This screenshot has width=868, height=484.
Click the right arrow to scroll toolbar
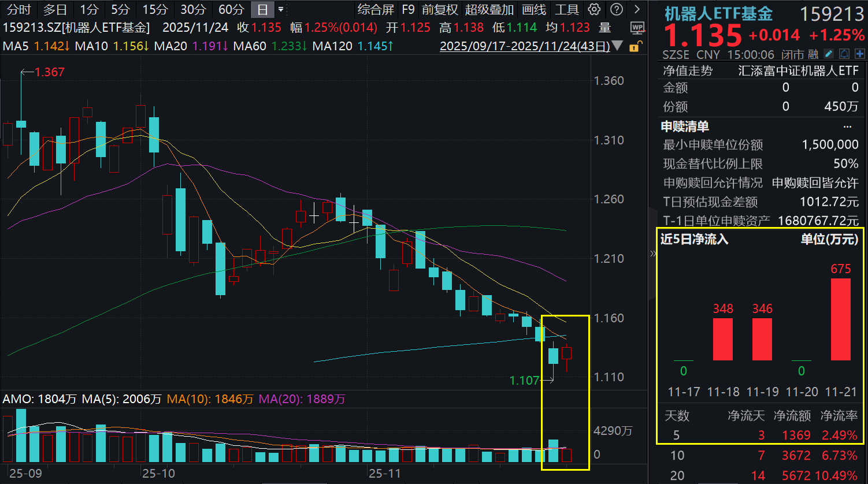pos(637,9)
